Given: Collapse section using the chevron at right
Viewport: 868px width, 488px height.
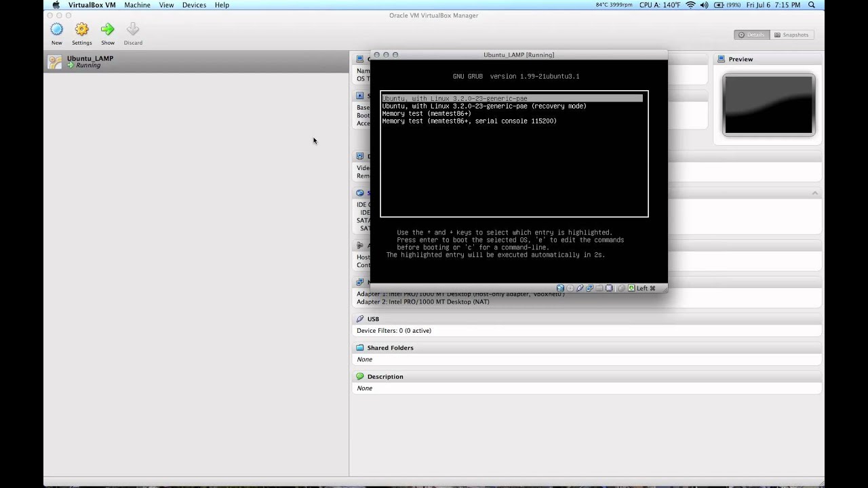Looking at the screenshot, I should pos(815,193).
